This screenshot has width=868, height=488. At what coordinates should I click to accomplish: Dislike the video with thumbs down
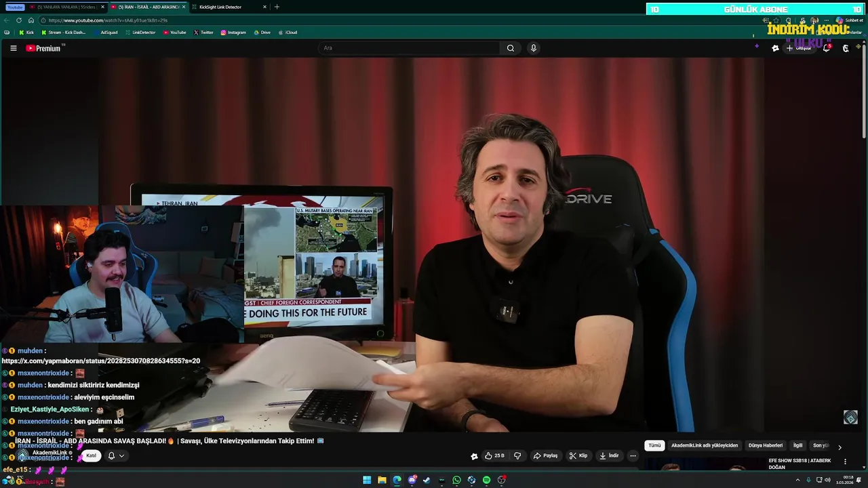pyautogui.click(x=517, y=456)
